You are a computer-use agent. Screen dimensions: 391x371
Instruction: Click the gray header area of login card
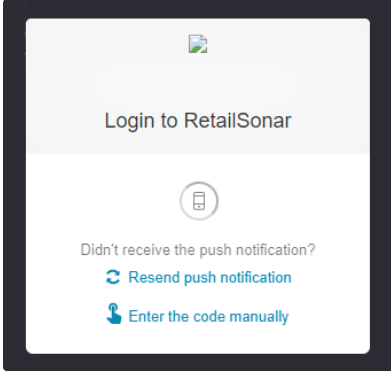tap(198, 86)
